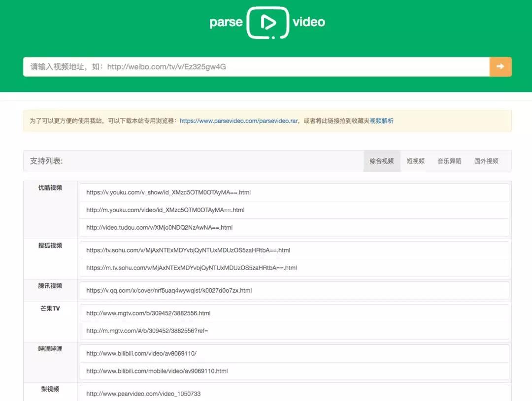Click the 视频解析 bookmark link
The width and height of the screenshot is (532, 401).
click(381, 121)
